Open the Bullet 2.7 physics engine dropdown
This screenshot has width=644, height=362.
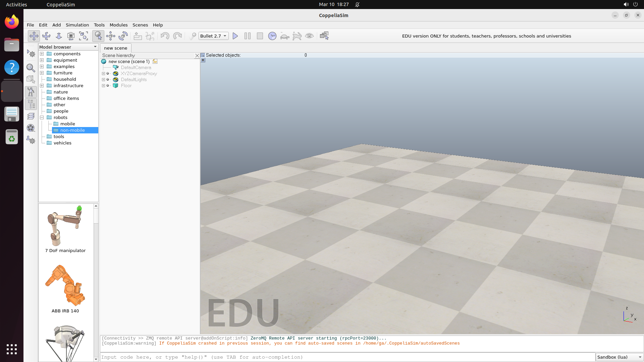tap(213, 36)
